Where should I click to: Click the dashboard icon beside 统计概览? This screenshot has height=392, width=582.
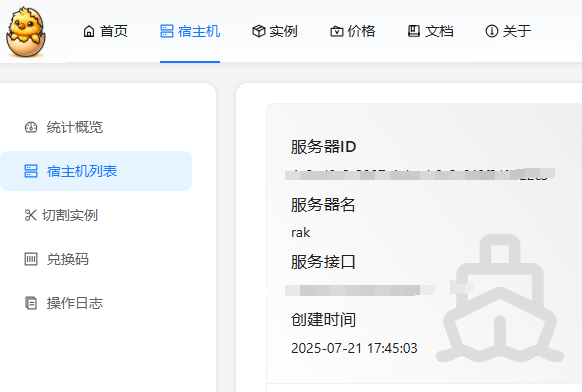(x=31, y=127)
